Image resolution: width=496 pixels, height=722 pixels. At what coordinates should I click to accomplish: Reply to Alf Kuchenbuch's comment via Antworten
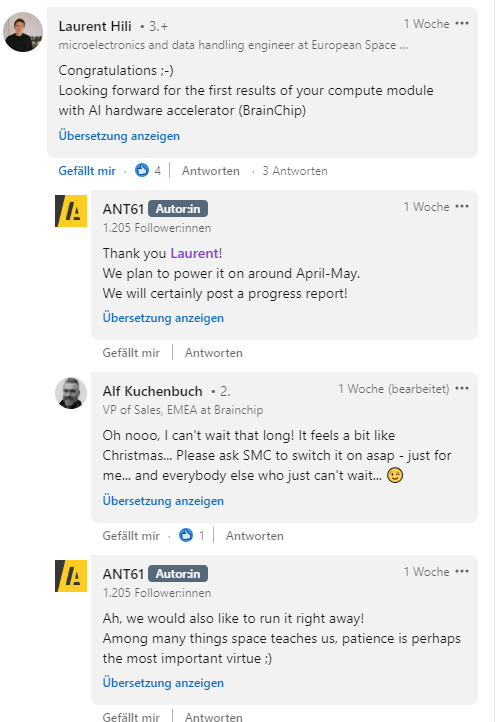click(254, 536)
